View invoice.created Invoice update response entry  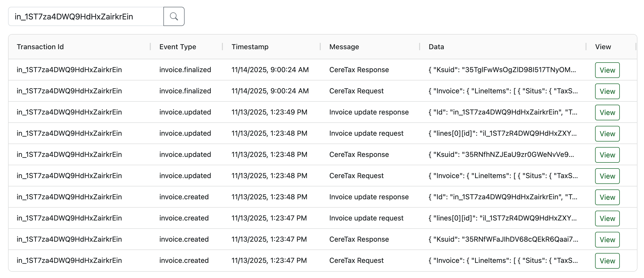pyautogui.click(x=607, y=197)
